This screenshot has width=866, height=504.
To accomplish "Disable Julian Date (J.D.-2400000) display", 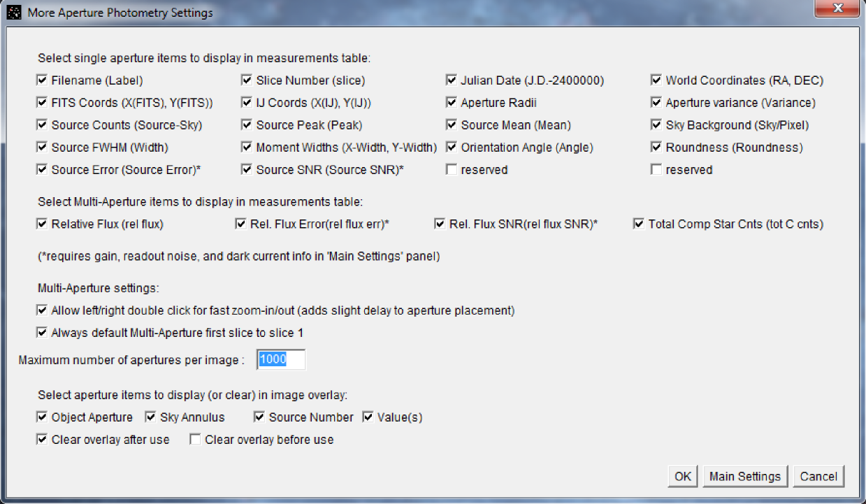I will click(452, 80).
